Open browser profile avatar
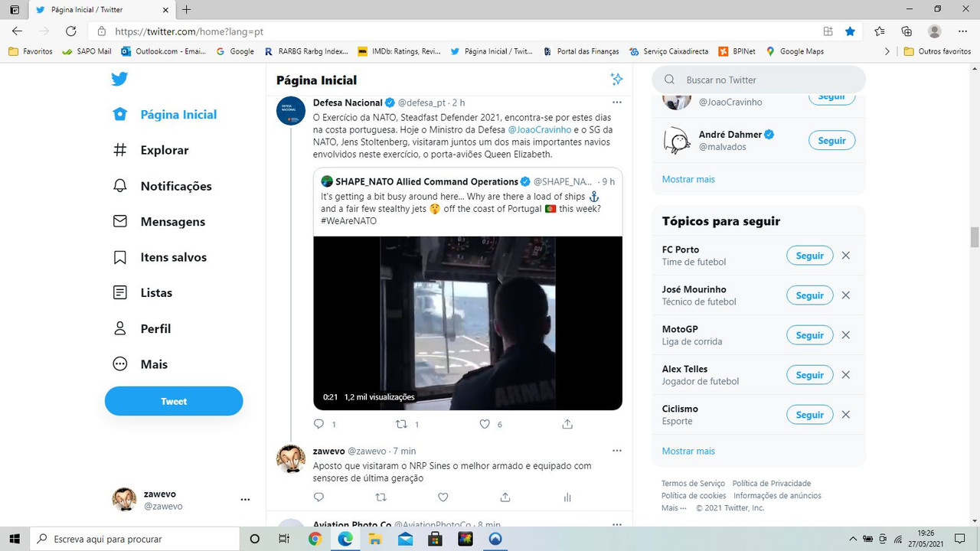Screen dimensions: 980x551 click(934, 31)
